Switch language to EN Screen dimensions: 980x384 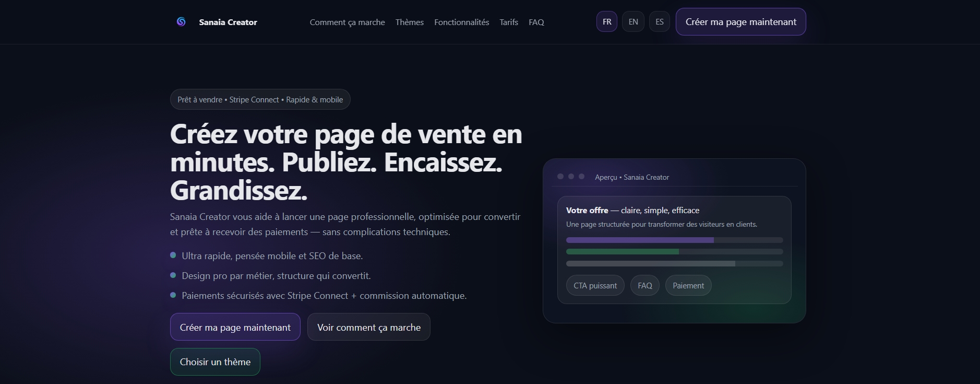coord(633,22)
